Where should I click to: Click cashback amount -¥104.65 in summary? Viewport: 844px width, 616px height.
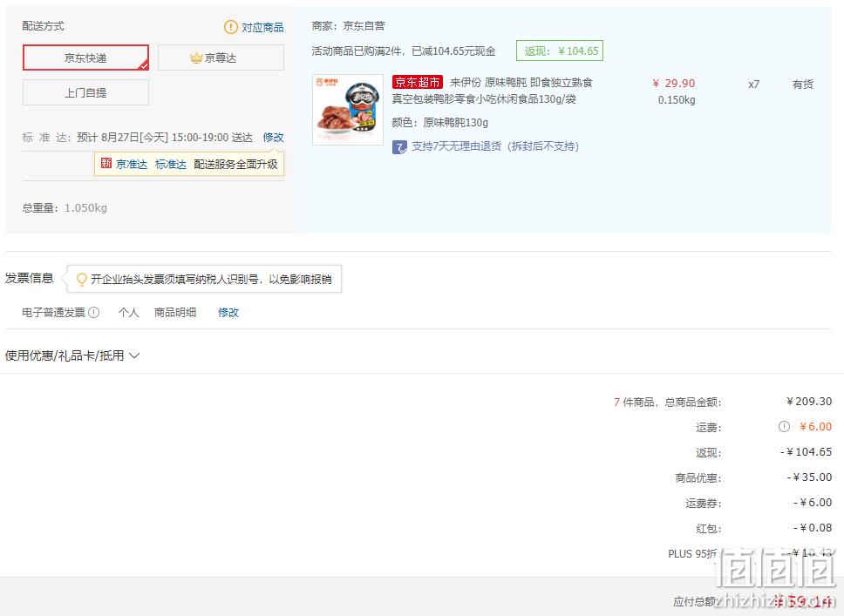coord(807,452)
